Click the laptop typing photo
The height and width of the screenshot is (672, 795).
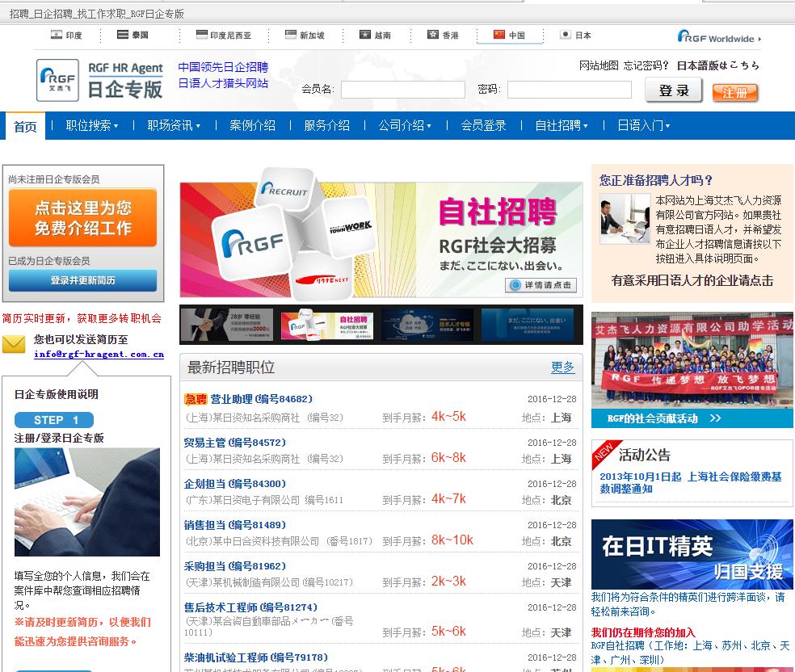tap(86, 502)
